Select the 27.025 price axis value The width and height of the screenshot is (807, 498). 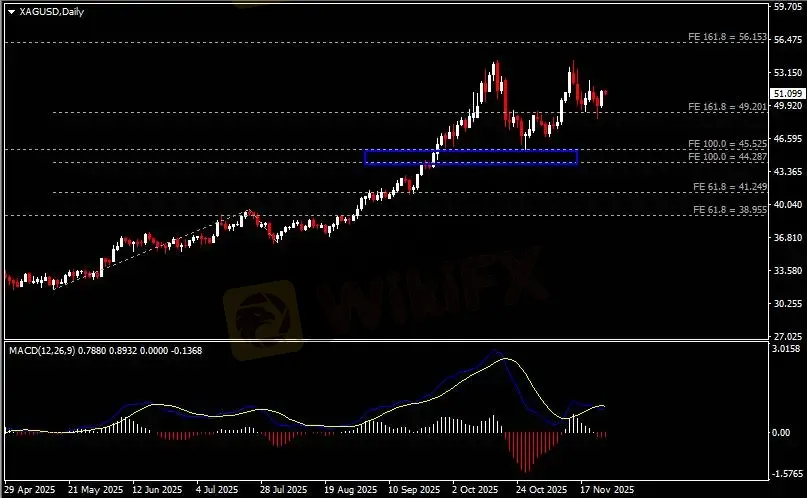[x=789, y=336]
